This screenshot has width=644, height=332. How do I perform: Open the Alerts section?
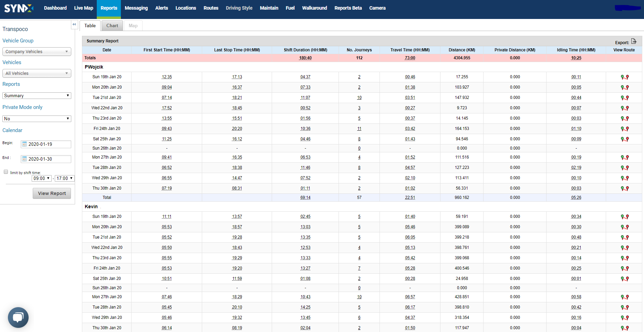162,8
